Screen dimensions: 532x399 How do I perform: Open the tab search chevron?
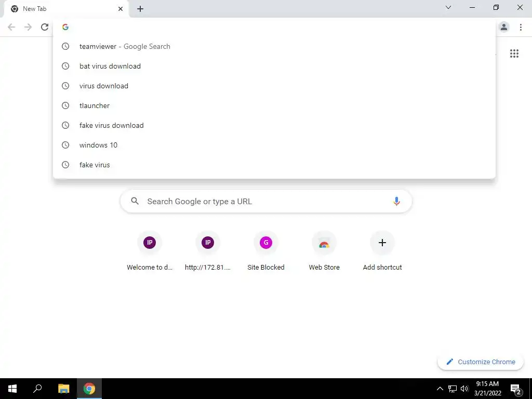(x=448, y=7)
